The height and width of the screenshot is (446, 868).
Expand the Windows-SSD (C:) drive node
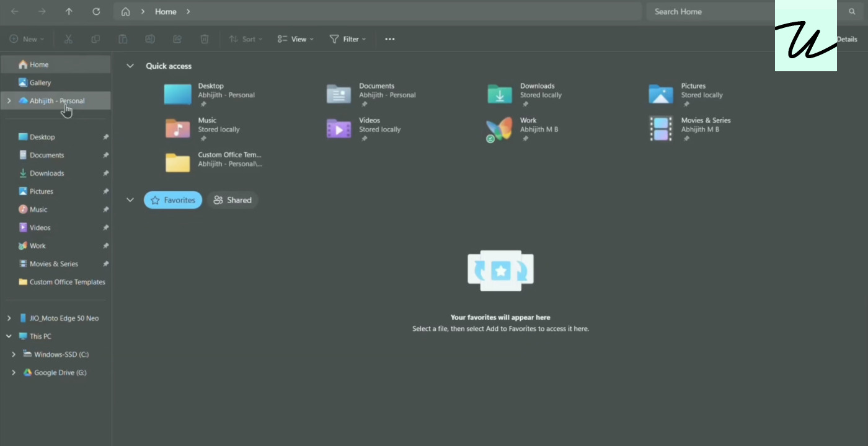(14, 354)
